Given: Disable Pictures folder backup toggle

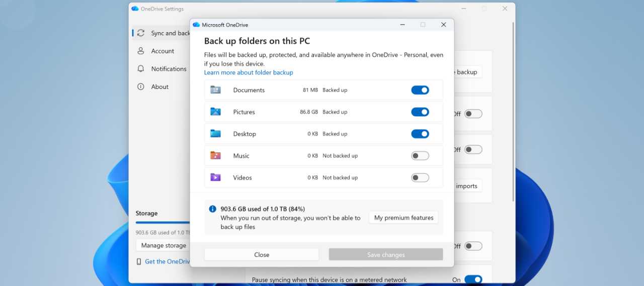Looking at the screenshot, I should [420, 112].
